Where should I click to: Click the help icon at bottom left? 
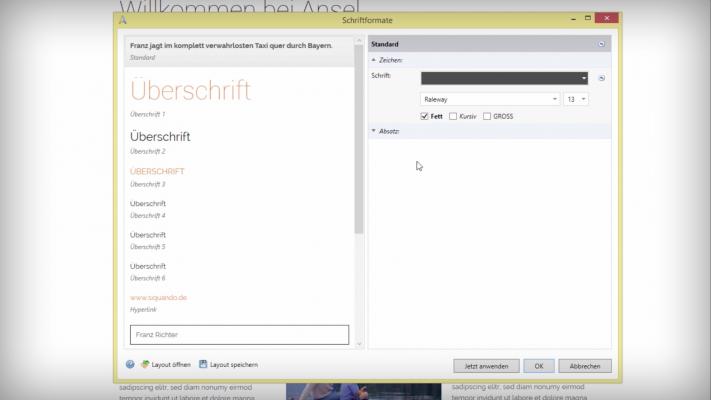[130, 365]
